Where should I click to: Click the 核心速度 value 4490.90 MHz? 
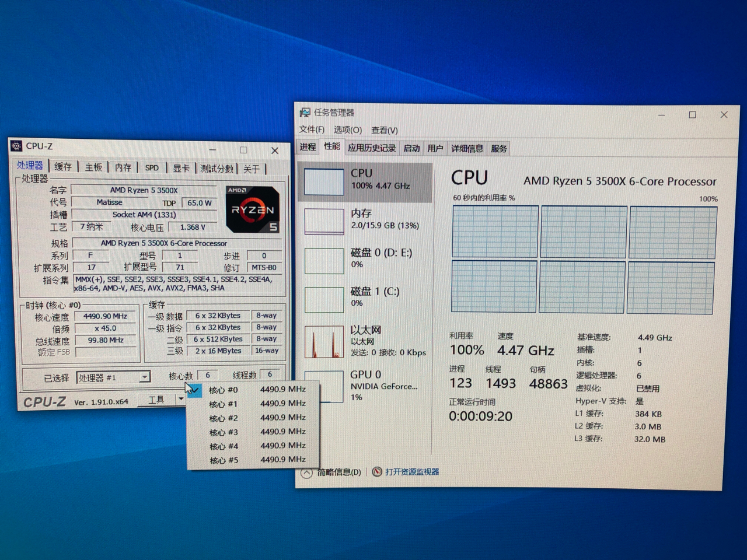[x=105, y=316]
